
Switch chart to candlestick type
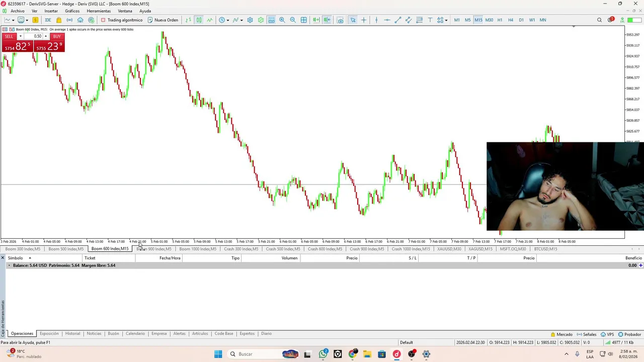tap(199, 20)
